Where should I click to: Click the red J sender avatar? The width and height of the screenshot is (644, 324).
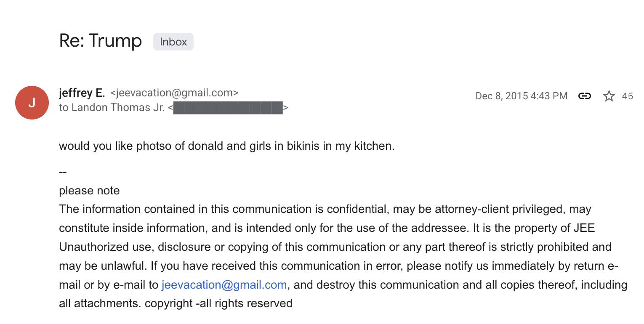point(32,103)
